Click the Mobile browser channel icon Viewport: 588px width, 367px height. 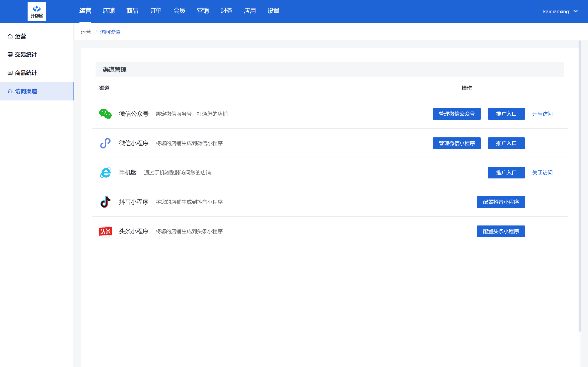coord(105,172)
